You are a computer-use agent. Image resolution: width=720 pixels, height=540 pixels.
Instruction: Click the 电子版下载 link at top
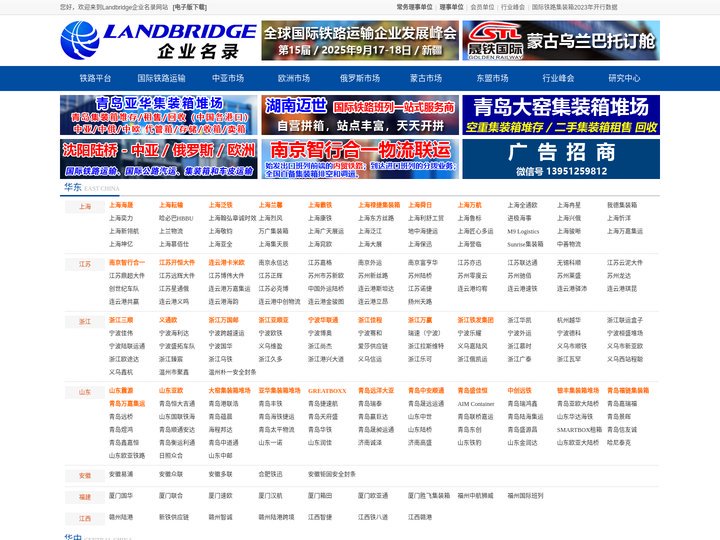pyautogui.click(x=190, y=7)
